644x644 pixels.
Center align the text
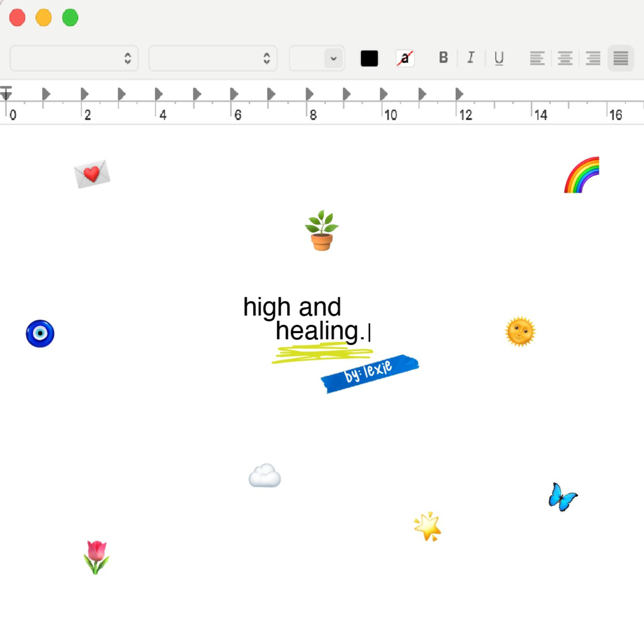(565, 58)
